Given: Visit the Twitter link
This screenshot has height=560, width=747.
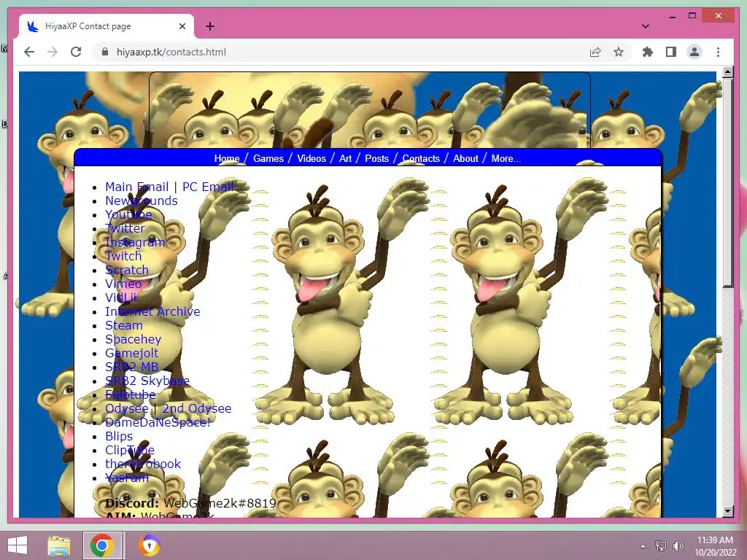Looking at the screenshot, I should click(125, 228).
